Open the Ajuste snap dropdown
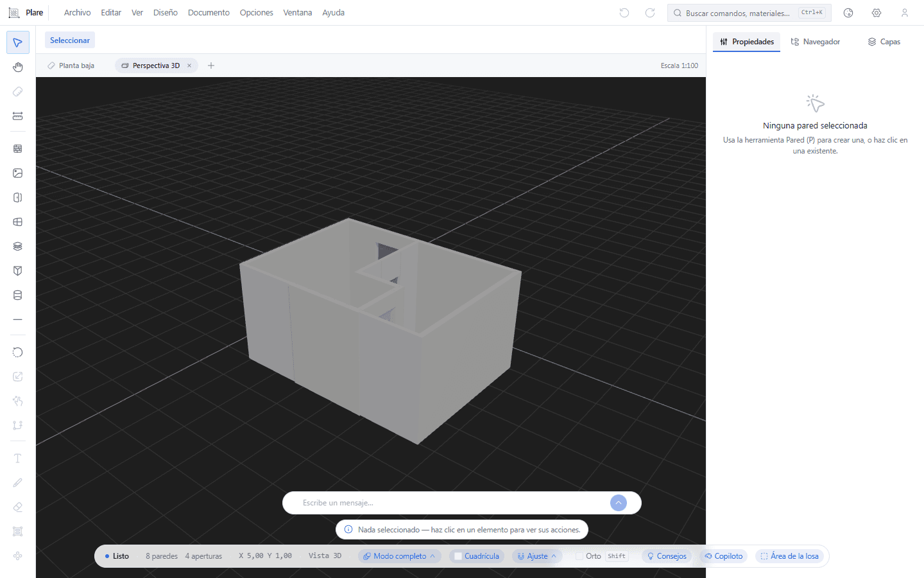This screenshot has width=924, height=578. pyautogui.click(x=537, y=556)
